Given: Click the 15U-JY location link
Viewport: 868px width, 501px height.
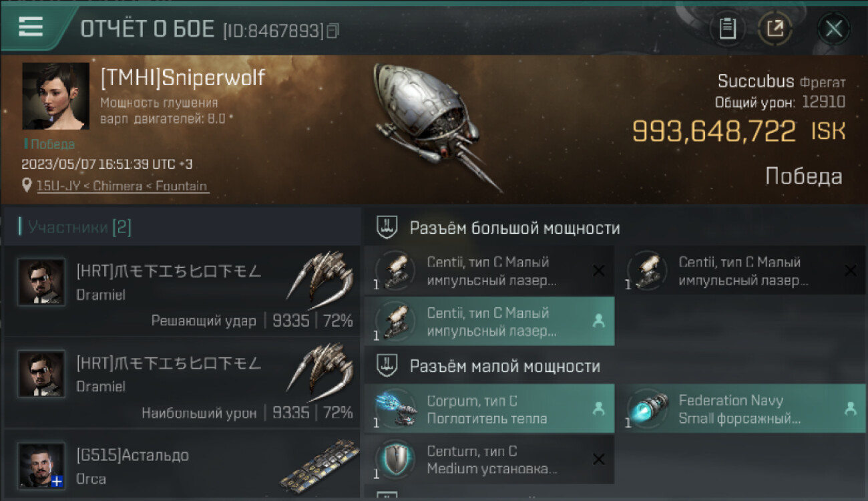Looking at the screenshot, I should [x=123, y=186].
